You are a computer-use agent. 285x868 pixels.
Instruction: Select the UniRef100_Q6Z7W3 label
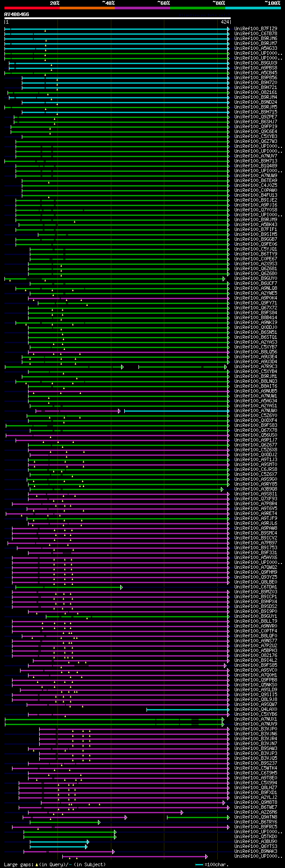(256, 142)
